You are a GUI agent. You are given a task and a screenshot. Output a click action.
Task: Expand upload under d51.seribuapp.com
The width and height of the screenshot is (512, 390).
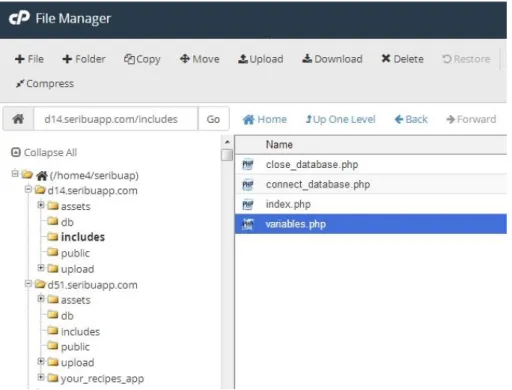[41, 361]
